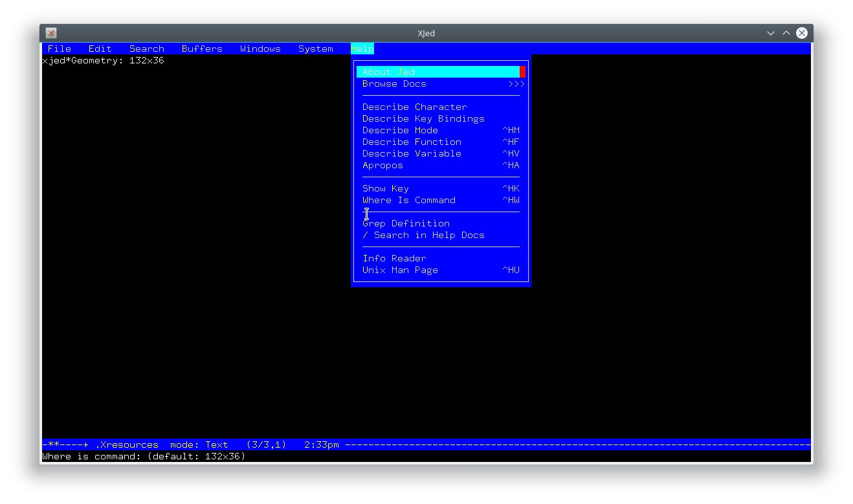This screenshot has height=504, width=853.
Task: Click the XJed window icon in the titlebar
Action: 50,33
